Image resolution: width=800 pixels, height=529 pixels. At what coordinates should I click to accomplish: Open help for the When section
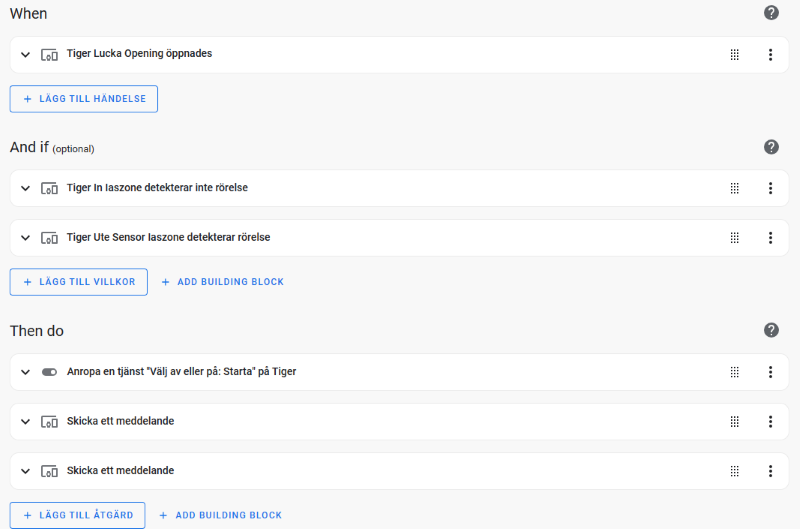[771, 13]
